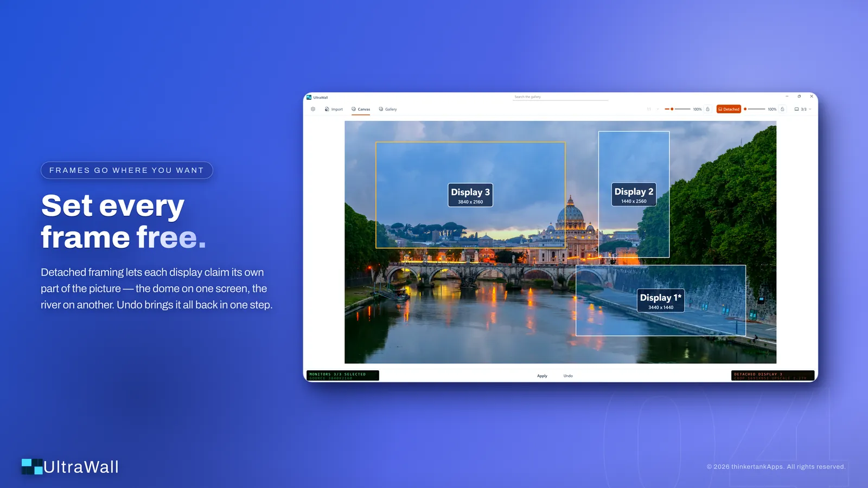Click the Search the gallery field
The height and width of the screenshot is (488, 868).
tap(560, 97)
